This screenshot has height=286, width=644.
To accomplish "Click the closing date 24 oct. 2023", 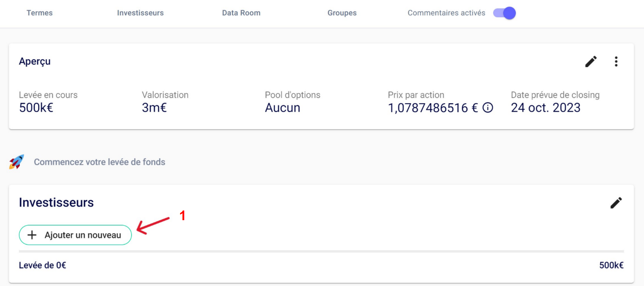I will (x=545, y=108).
